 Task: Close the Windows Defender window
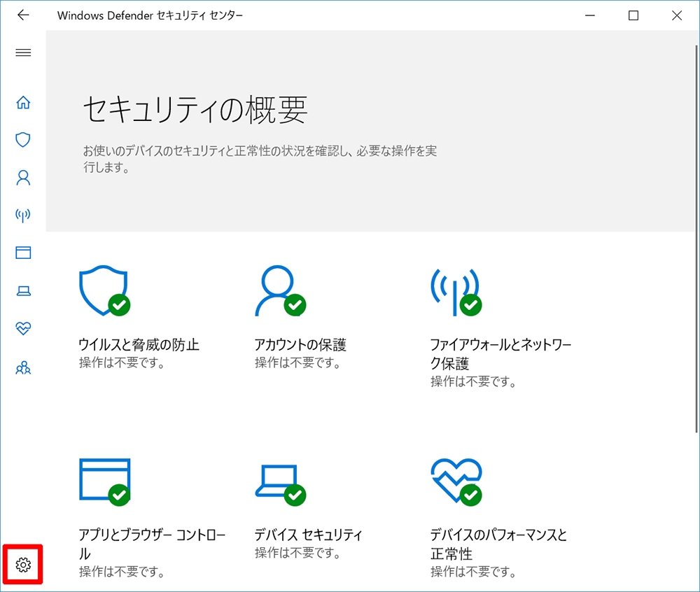tap(677, 15)
